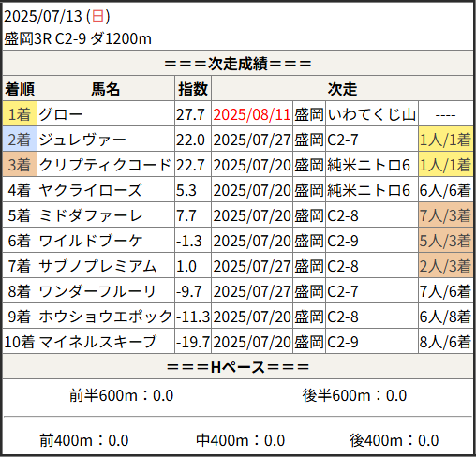476x457 pixels.
Task: Select the 着順 column header
Action: (x=20, y=89)
